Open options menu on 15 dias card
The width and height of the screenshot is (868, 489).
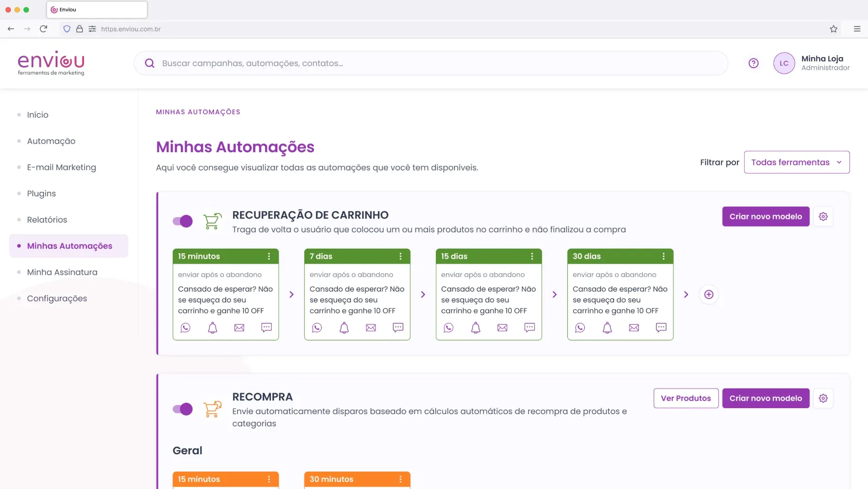tap(532, 256)
